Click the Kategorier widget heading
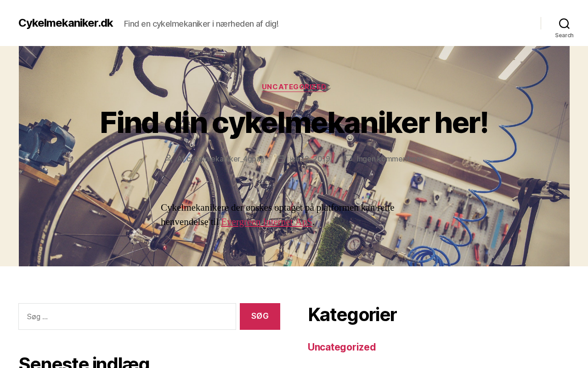 coord(352,315)
